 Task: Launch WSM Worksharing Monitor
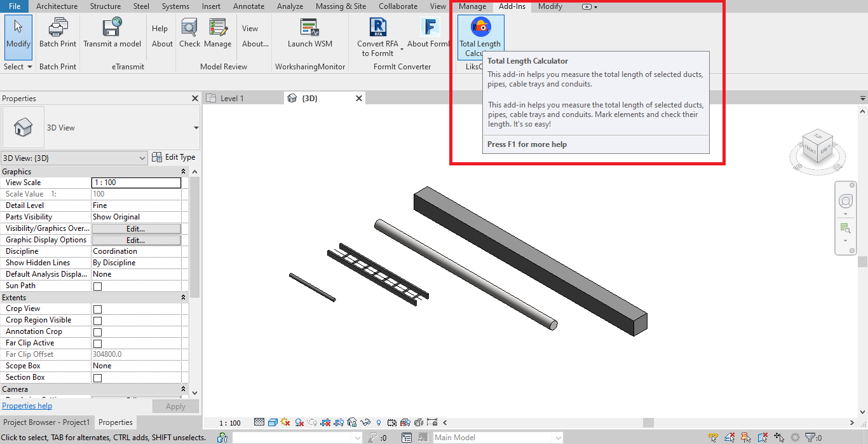click(309, 33)
